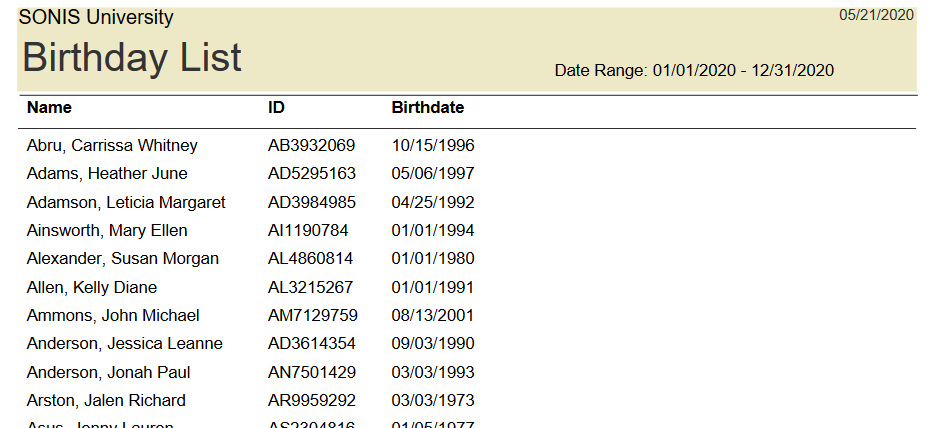Select ID AR9959292 for Jalen Arston

[x=311, y=400]
